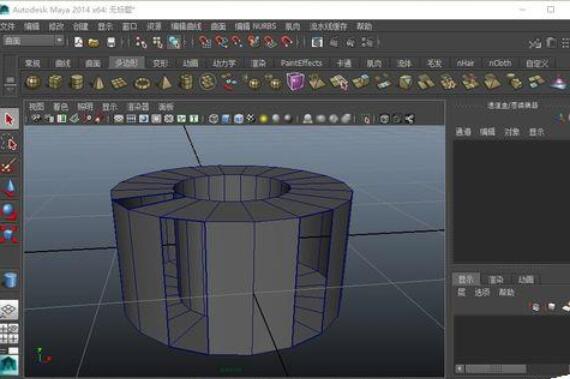Switch to the PaintEffects shelf tab
Viewport: 570px width, 379px height.
301,63
